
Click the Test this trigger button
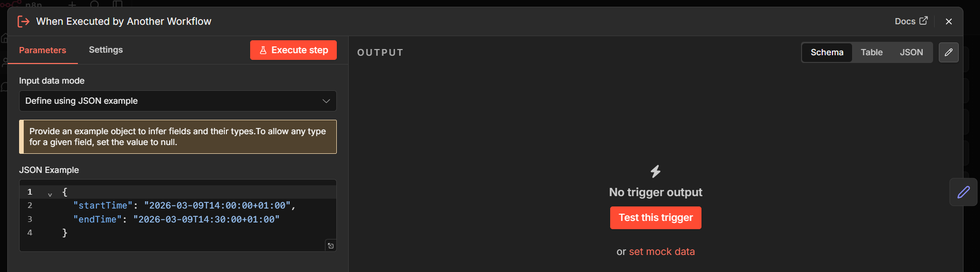tap(655, 218)
